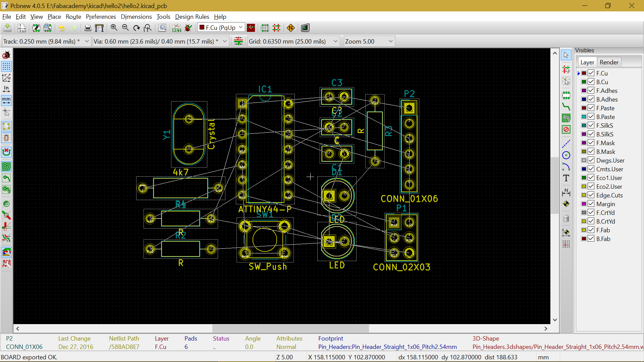Click the IC1 ATTINY44-P footprint body
The width and height of the screenshot is (644, 362).
click(x=265, y=149)
